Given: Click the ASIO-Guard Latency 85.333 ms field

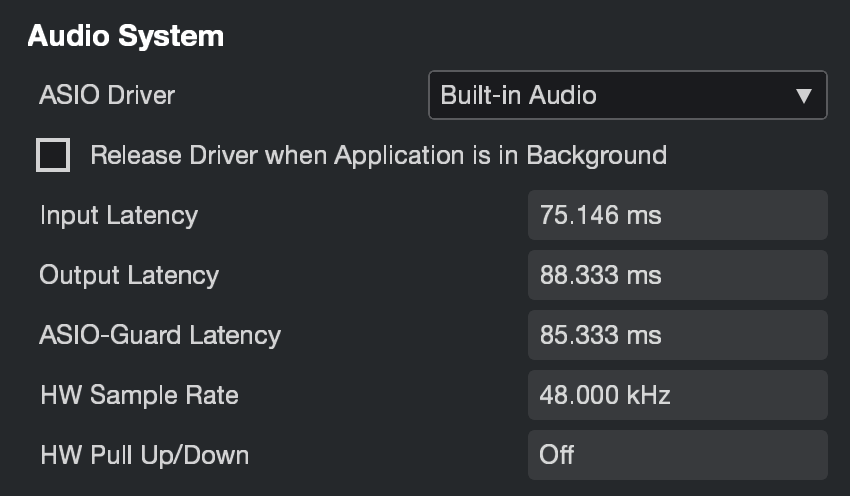Looking at the screenshot, I should click(x=678, y=335).
